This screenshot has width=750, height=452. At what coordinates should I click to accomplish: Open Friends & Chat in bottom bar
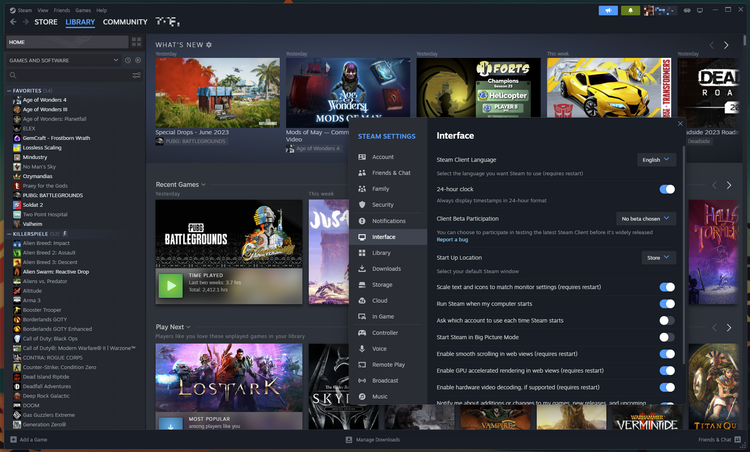point(719,440)
